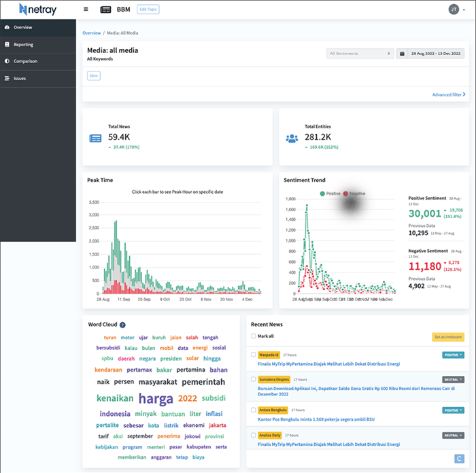Screen dimensions: 476x473
Task: Click the refresh icon below Recent News
Action: (459, 459)
